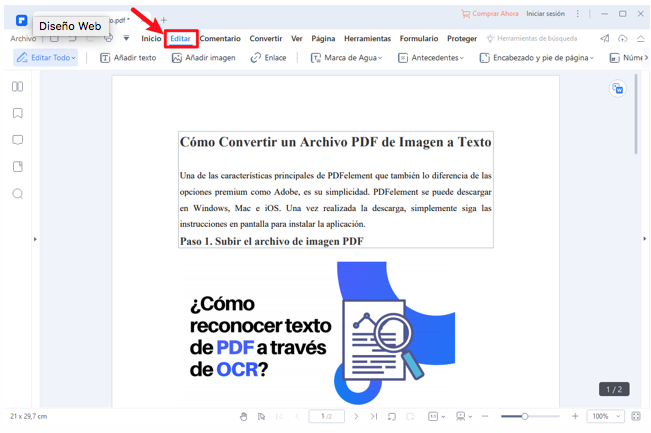Click the PDFelement app logo

pyautogui.click(x=22, y=20)
